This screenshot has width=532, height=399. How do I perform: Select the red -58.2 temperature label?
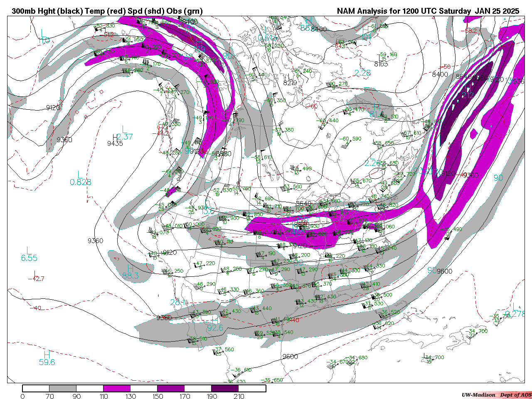pyautogui.click(x=470, y=30)
